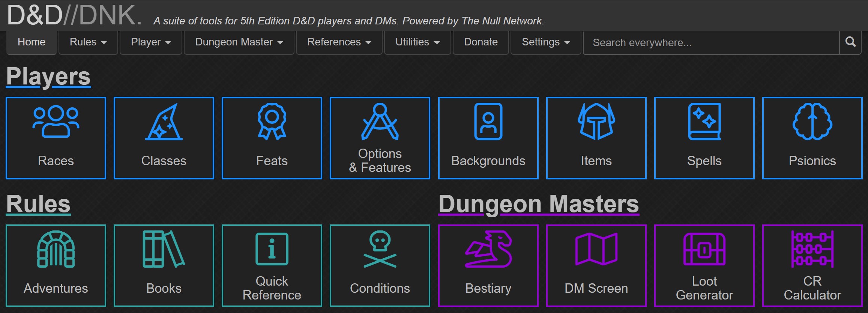The width and height of the screenshot is (868, 313).
Task: Click the search magnifier button
Action: [x=850, y=42]
